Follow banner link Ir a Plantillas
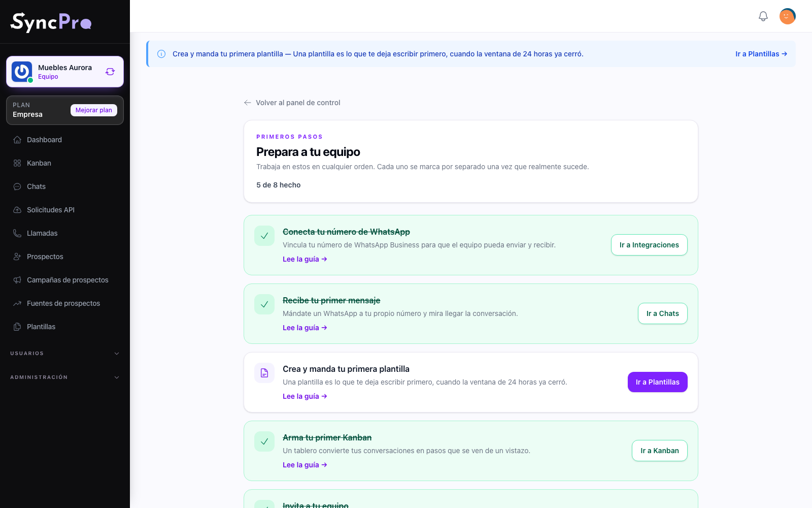The image size is (812, 508). click(761, 54)
